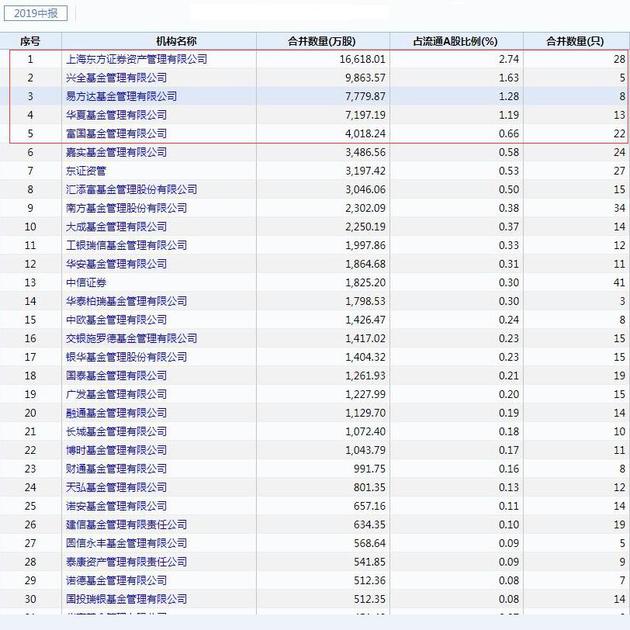Open 汇添富基金管理股份有限公司 link
This screenshot has height=630, width=630.
coord(131,189)
